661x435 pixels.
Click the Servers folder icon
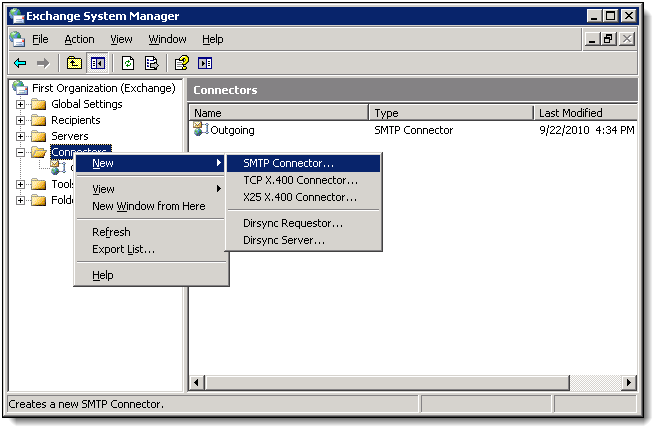click(x=38, y=136)
